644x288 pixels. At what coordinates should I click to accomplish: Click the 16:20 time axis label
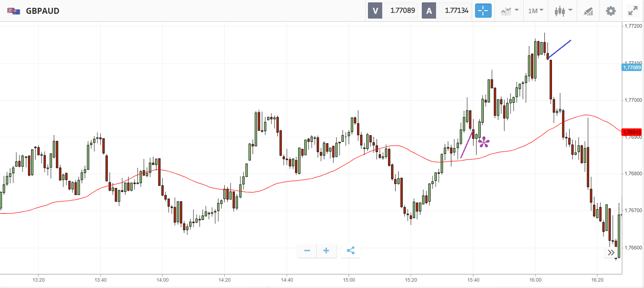click(x=598, y=280)
